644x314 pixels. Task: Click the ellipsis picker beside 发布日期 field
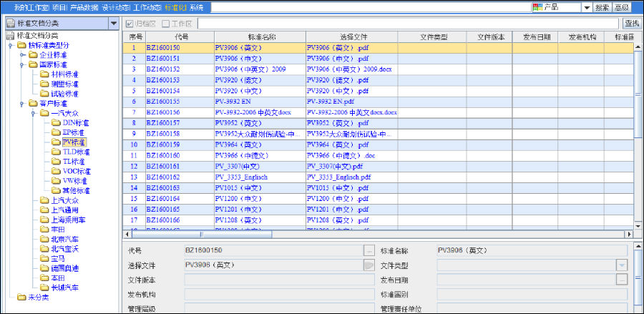pos(621,280)
